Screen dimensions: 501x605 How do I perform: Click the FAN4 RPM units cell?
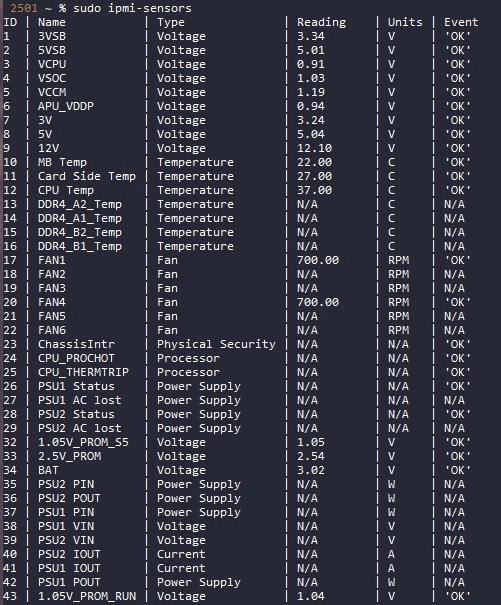(398, 302)
